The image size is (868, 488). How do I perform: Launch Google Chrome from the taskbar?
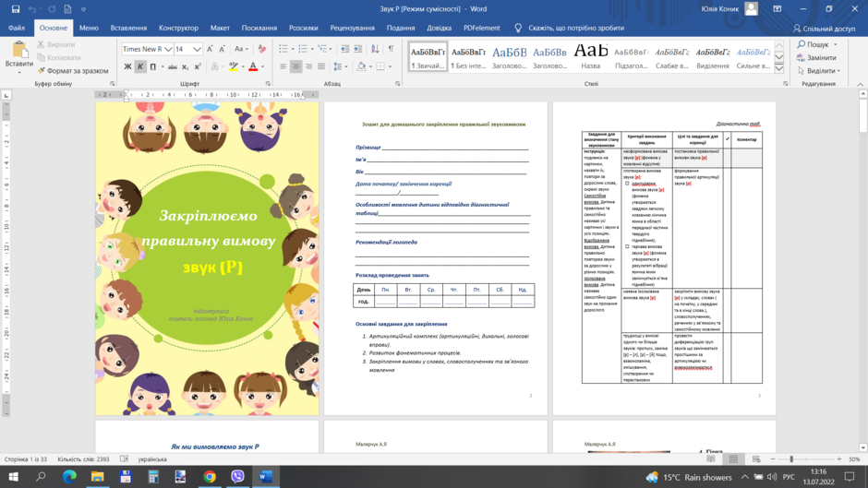tap(210, 476)
